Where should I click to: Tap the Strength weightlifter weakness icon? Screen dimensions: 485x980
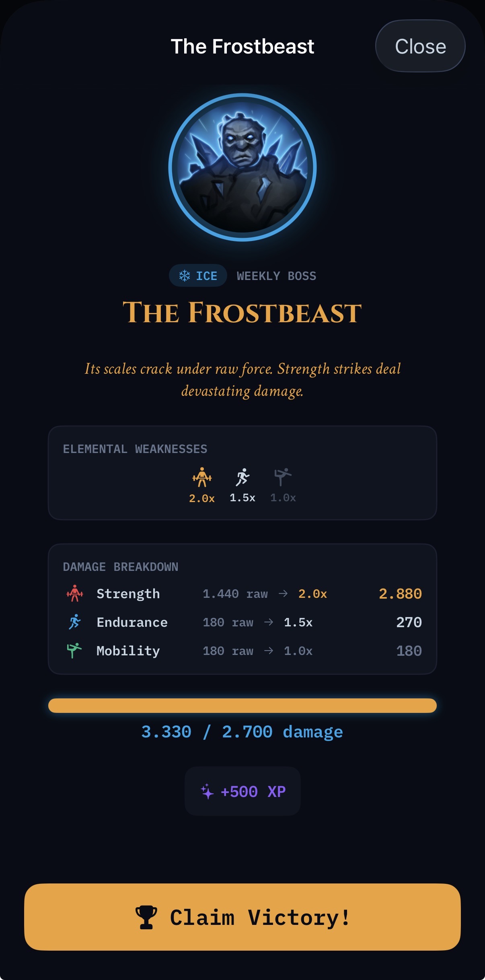(202, 477)
